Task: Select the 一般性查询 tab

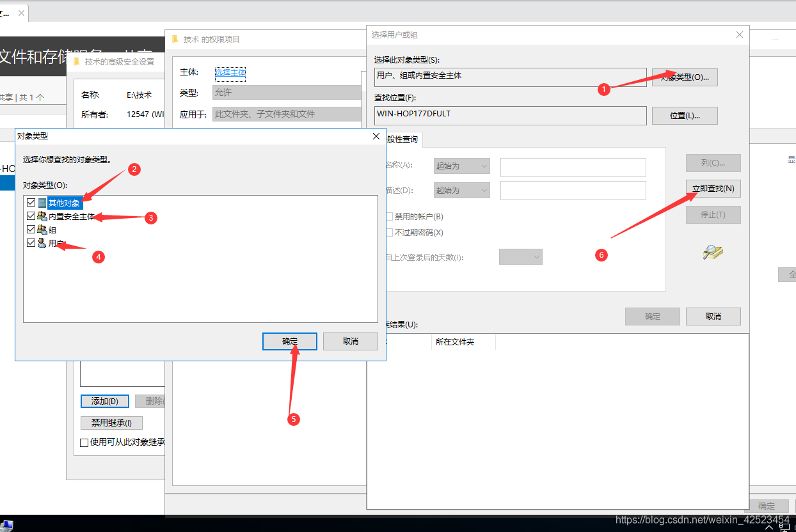Action: click(x=402, y=139)
